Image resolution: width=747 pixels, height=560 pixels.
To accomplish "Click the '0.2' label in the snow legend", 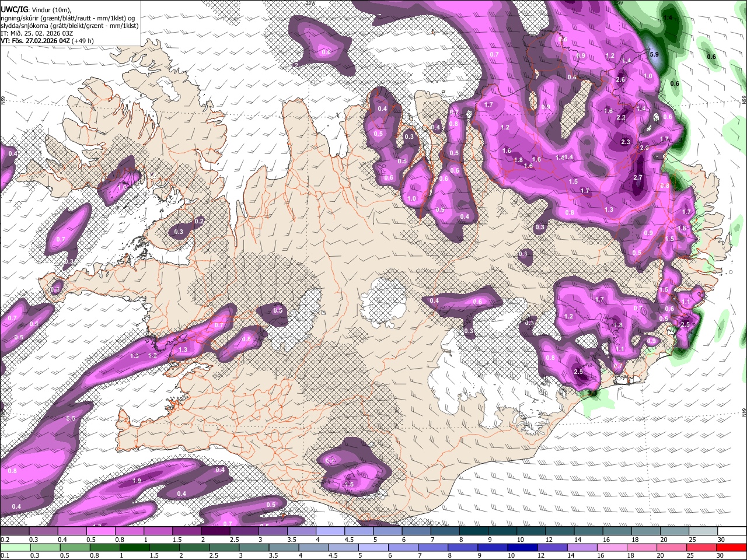I will point(5,540).
